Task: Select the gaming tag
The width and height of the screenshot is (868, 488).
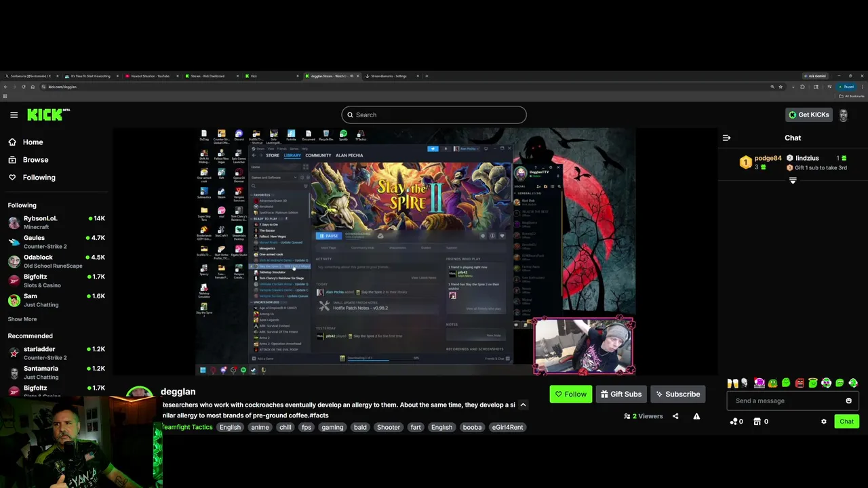Action: pyautogui.click(x=332, y=427)
